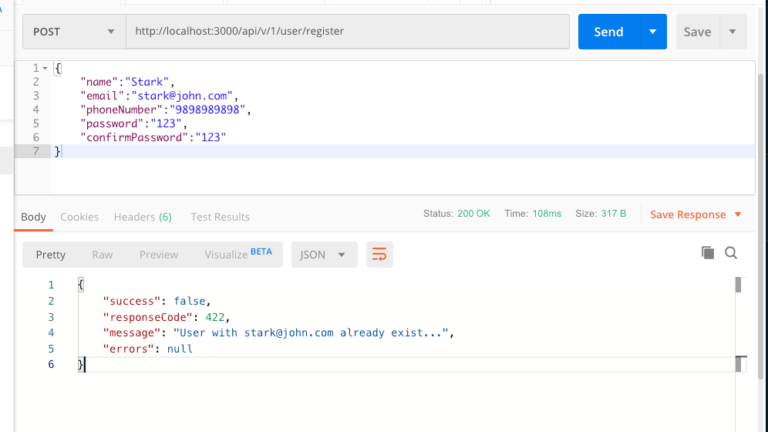Image resolution: width=768 pixels, height=432 pixels.
Task: Click the "errors" null value
Action: tap(180, 349)
